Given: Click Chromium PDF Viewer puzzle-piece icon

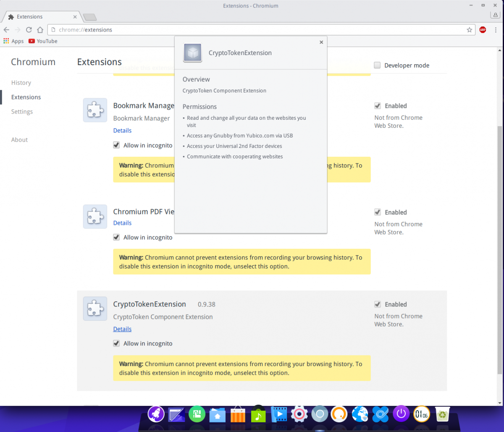Looking at the screenshot, I should [95, 216].
